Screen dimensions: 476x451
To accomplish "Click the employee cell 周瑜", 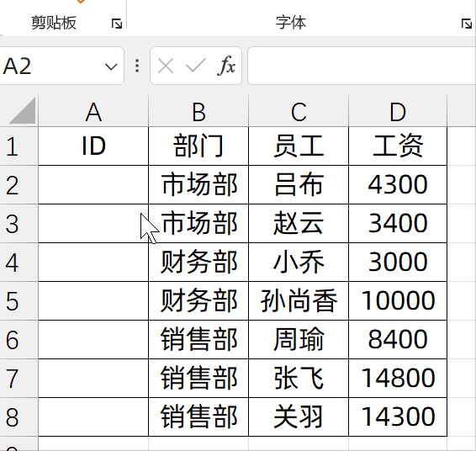I will pos(299,339).
